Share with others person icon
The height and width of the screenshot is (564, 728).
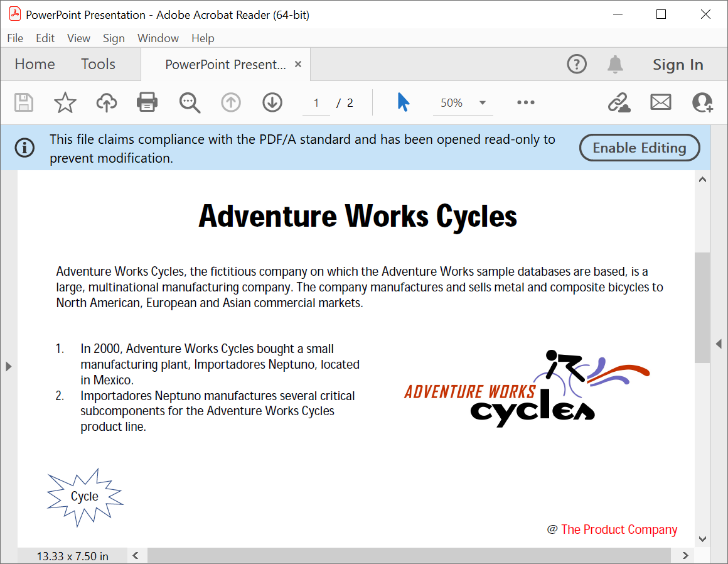click(702, 102)
